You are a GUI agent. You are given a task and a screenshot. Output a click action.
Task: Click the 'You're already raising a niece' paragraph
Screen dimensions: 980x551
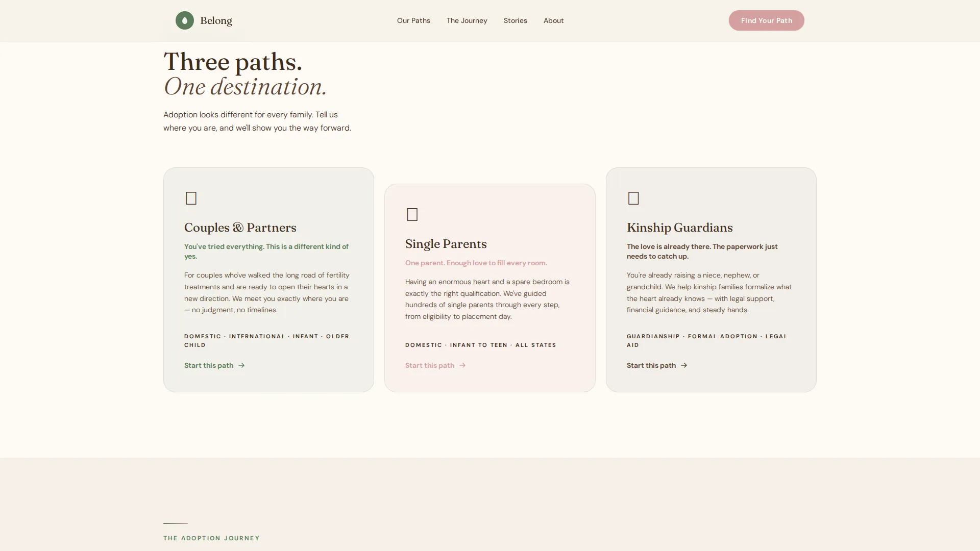pyautogui.click(x=709, y=292)
